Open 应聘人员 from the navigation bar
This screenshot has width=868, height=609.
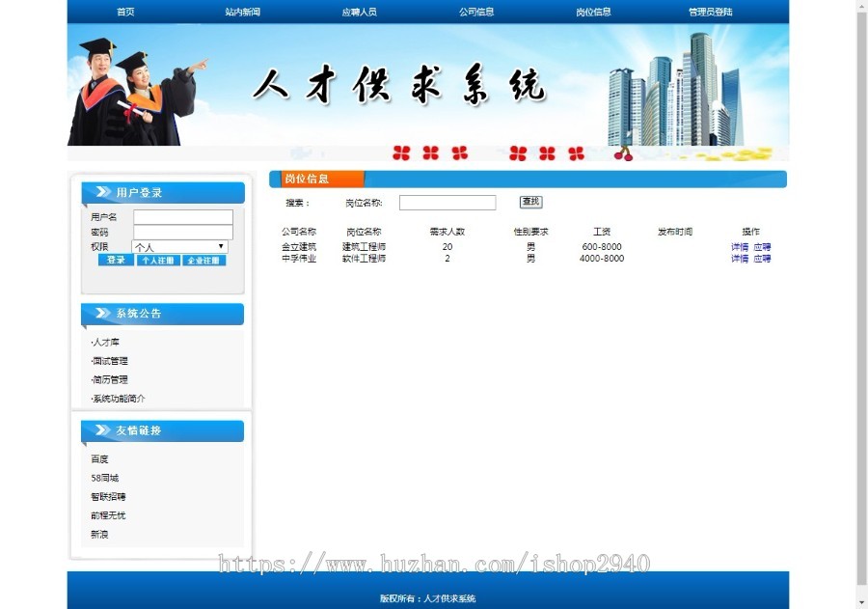pos(359,12)
